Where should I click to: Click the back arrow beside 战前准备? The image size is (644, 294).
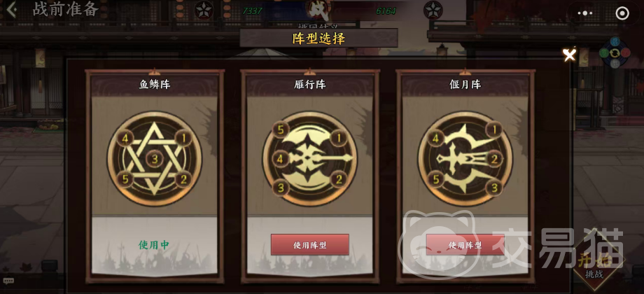(x=11, y=9)
